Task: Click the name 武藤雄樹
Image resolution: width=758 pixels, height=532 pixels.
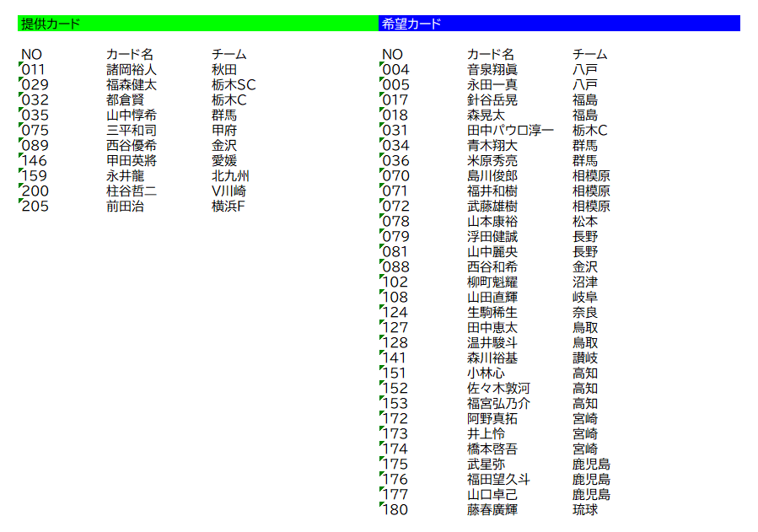Action: point(492,207)
